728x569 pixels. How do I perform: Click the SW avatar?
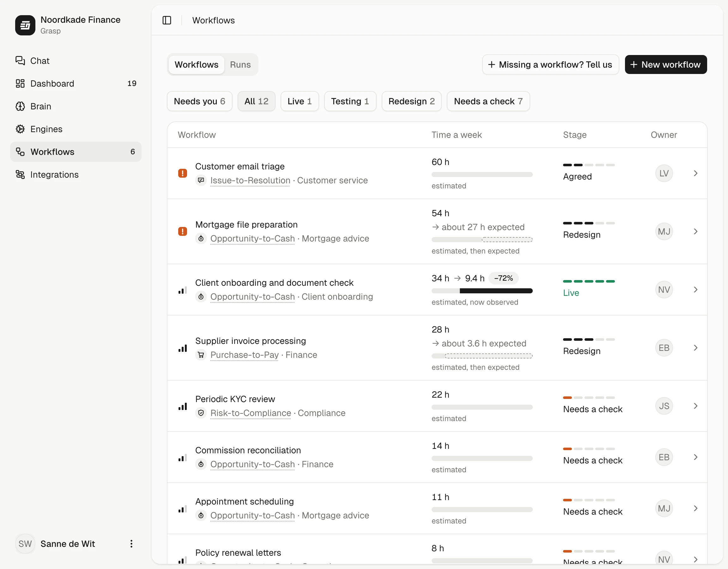25,544
